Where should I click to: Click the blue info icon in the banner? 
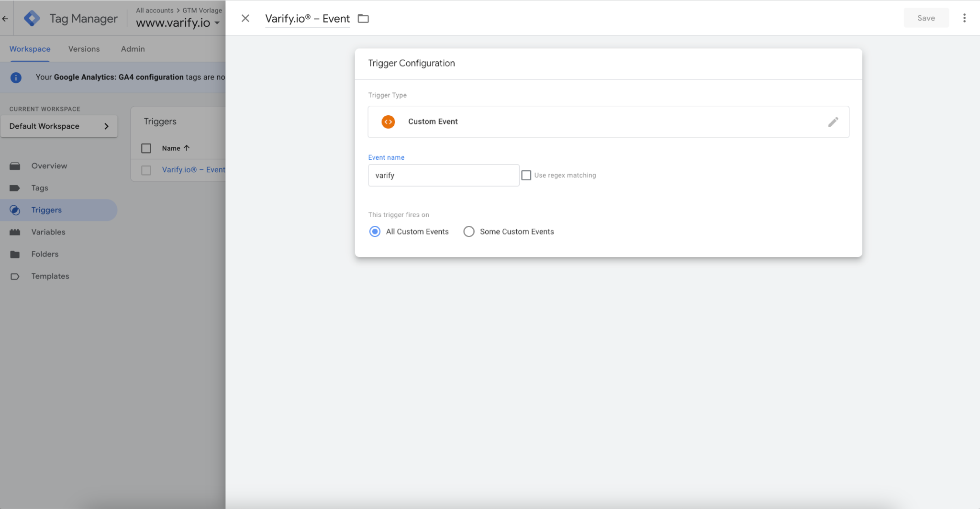(x=16, y=77)
